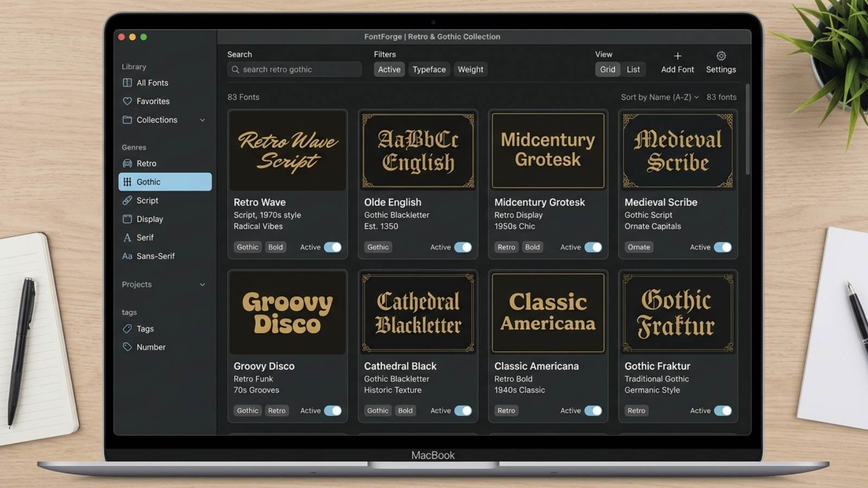Click the Serif genre label
868x488 pixels.
tap(145, 237)
